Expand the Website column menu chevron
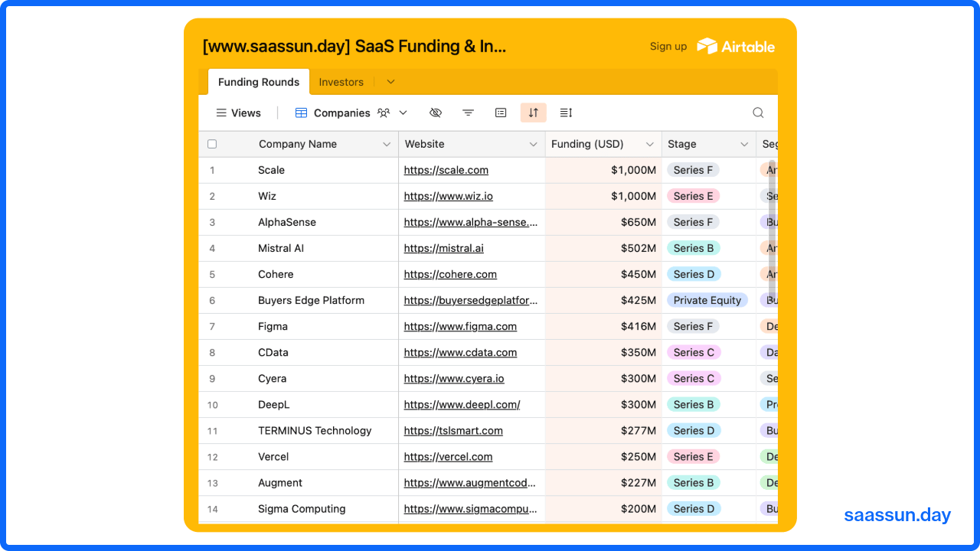980x551 pixels. 533,144
